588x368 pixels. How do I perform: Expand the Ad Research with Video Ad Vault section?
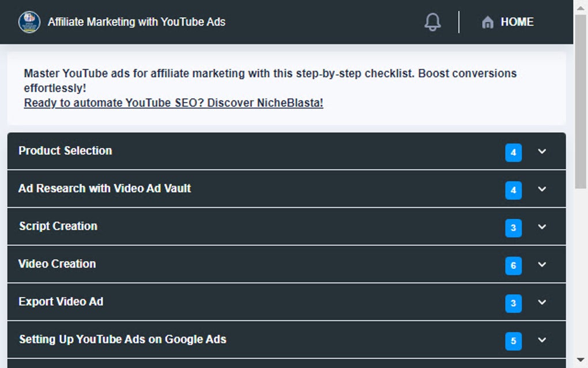(x=541, y=189)
